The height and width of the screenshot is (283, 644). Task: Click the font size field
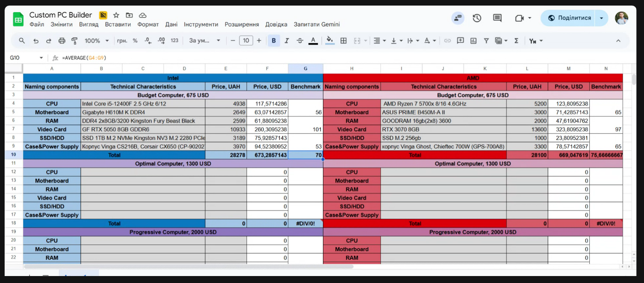(x=246, y=41)
